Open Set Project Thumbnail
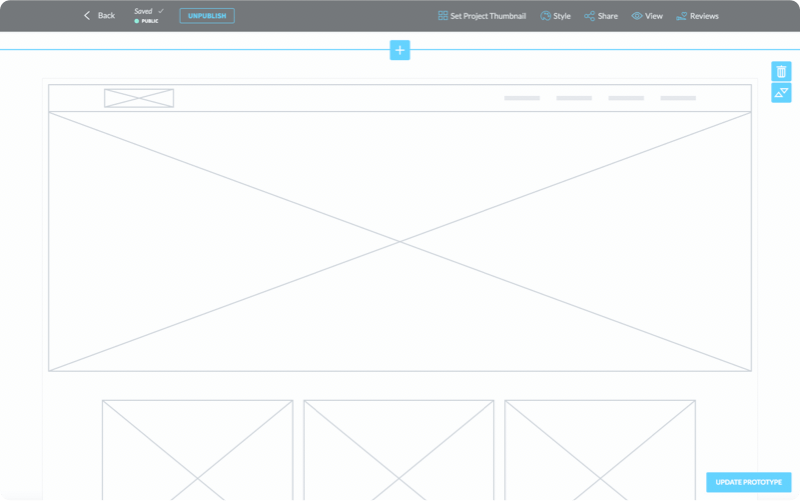Viewport: 800px width, 501px height. 482,16
